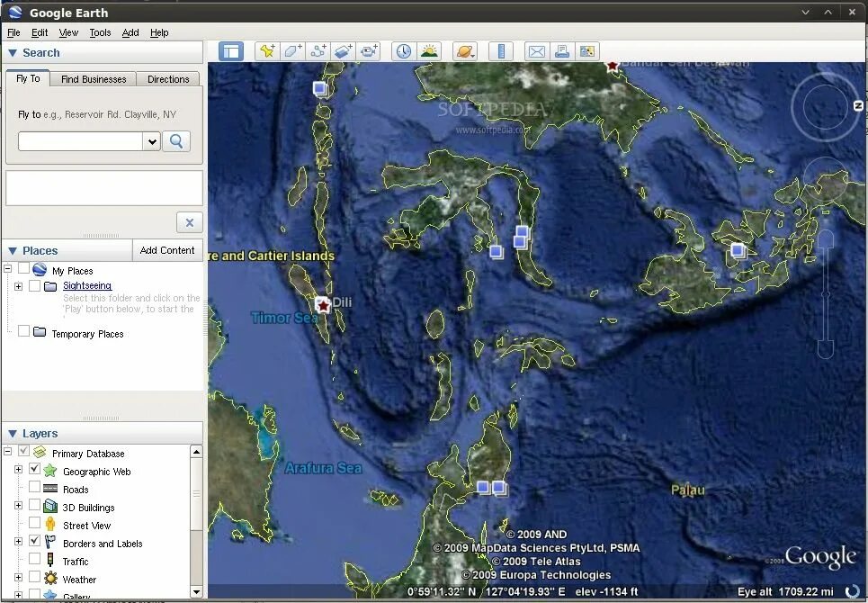The image size is (868, 603).
Task: Expand the Sightseeing folder node
Action: point(18,286)
